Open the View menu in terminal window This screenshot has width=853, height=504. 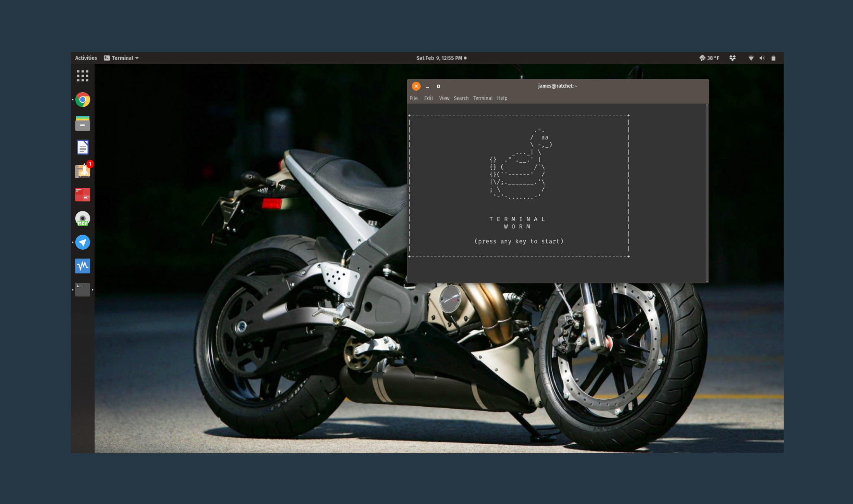click(444, 98)
